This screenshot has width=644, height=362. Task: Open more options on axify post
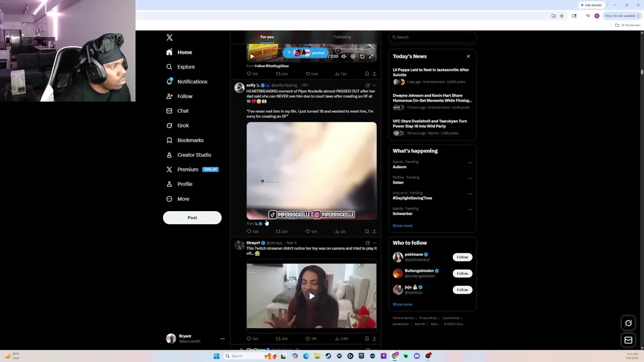tap(374, 85)
